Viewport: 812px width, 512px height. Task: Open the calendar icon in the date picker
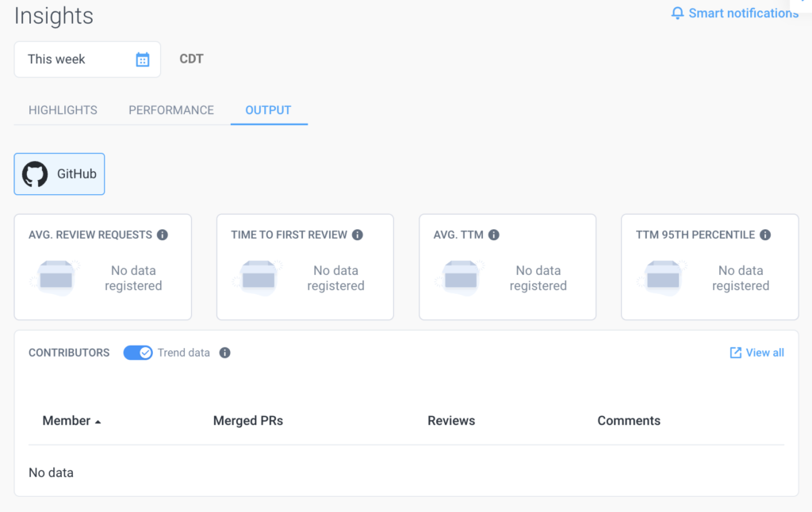[144, 59]
